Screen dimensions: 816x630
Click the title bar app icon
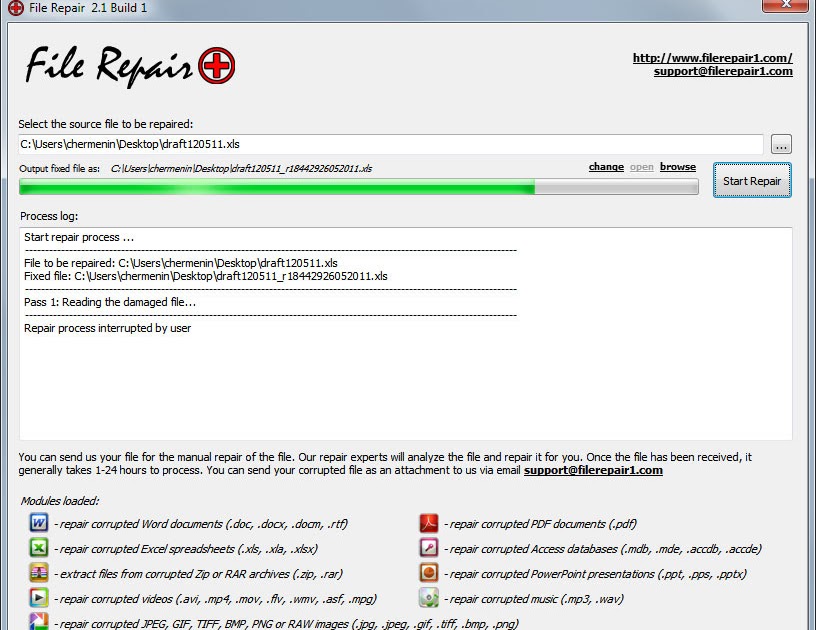pyautogui.click(x=16, y=8)
